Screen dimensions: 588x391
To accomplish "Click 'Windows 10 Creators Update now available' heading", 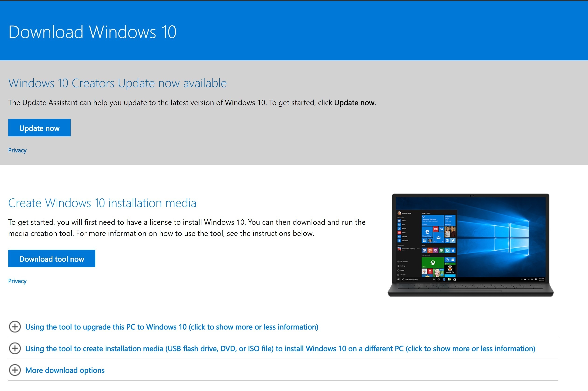I will [x=118, y=83].
